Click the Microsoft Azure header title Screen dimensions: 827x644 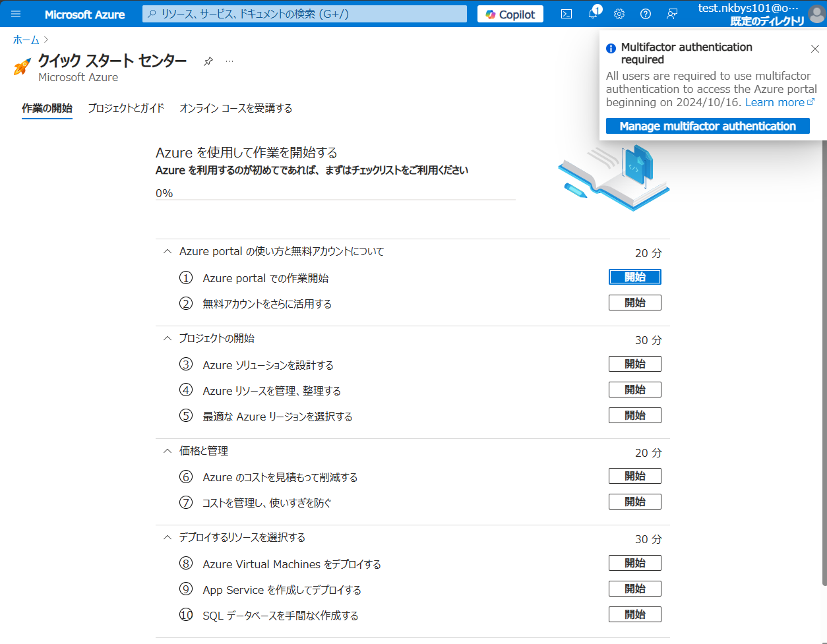[84, 14]
